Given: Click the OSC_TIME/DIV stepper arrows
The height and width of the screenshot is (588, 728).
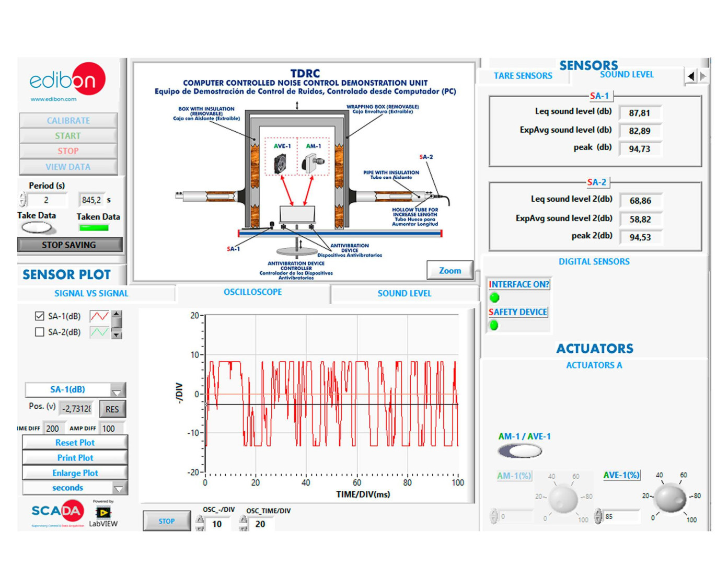Looking at the screenshot, I should click(x=244, y=523).
